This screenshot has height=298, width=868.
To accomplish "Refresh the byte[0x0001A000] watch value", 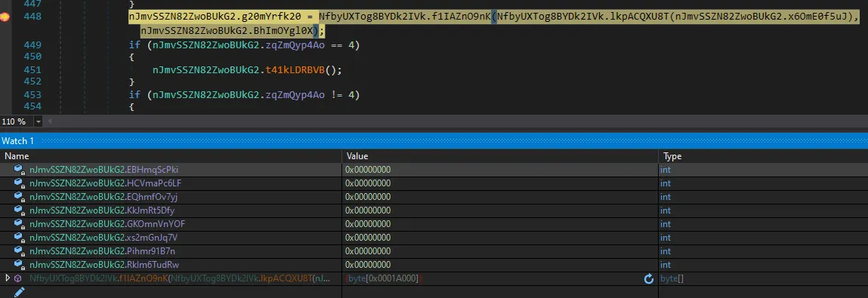I will point(649,278).
